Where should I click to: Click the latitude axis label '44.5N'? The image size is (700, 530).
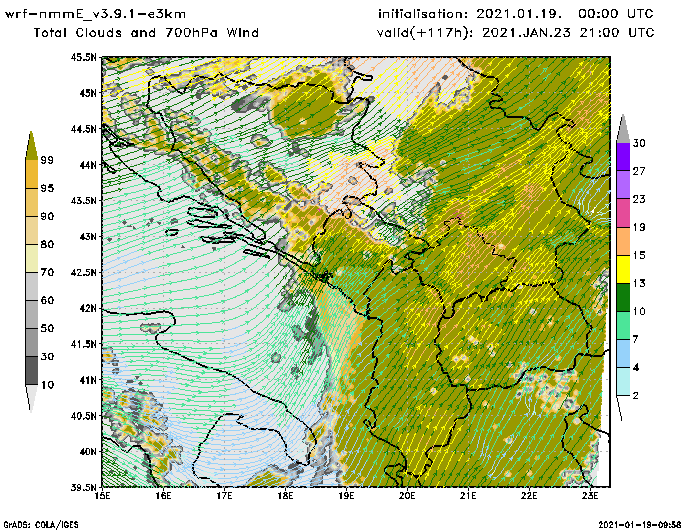click(83, 129)
